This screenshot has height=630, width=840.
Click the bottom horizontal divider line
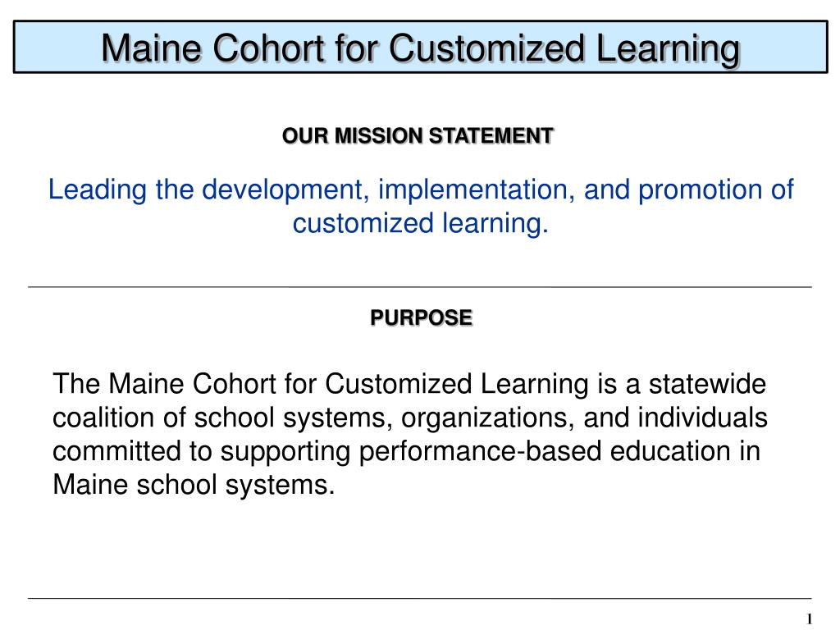coord(420,598)
